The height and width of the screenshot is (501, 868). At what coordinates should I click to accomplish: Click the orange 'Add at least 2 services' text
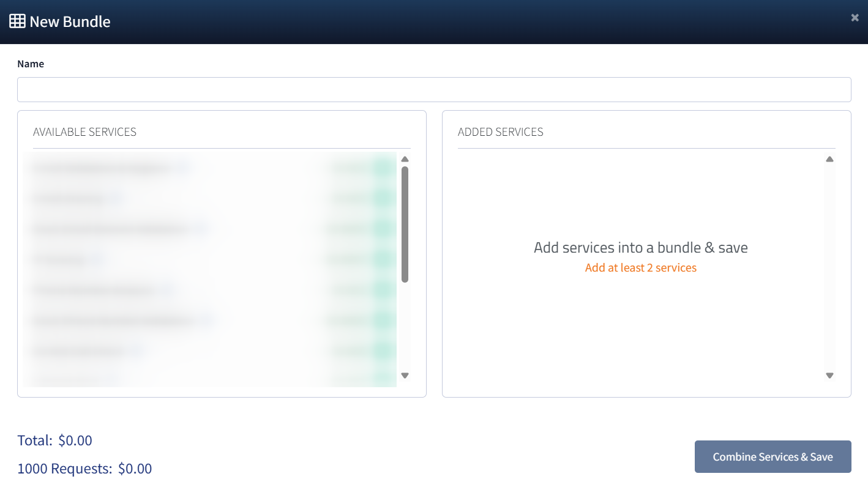[640, 268]
